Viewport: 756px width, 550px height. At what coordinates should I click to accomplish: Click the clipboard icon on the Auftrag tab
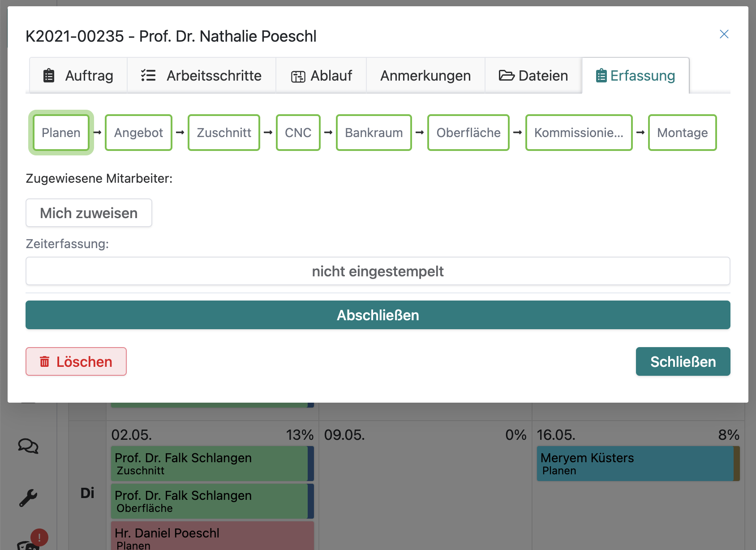[49, 75]
